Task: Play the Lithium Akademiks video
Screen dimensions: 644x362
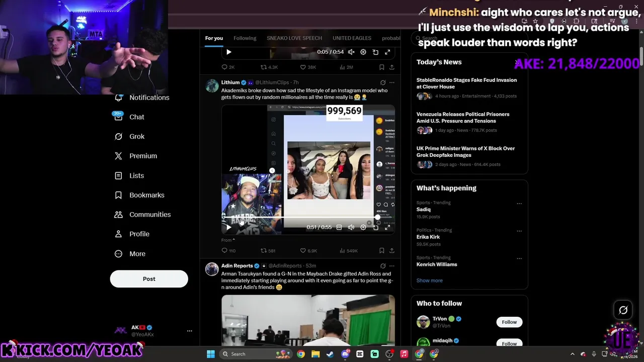Action: click(229, 227)
